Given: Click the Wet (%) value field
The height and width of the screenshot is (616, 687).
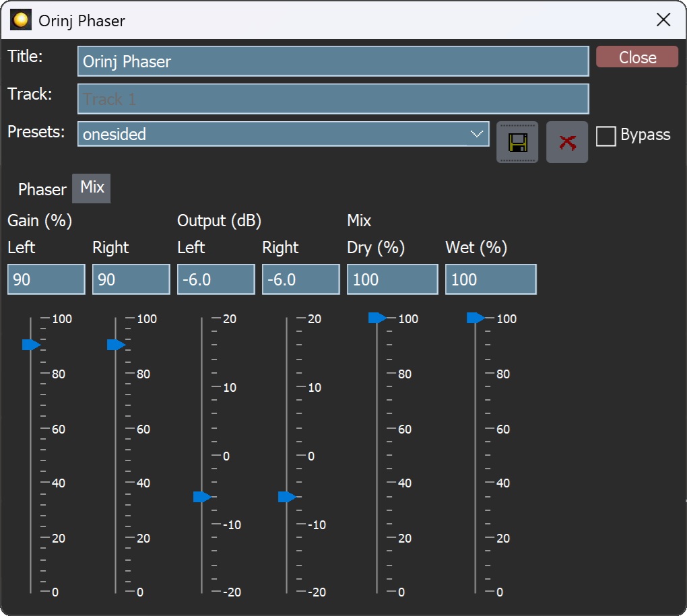Looking at the screenshot, I should (x=491, y=279).
